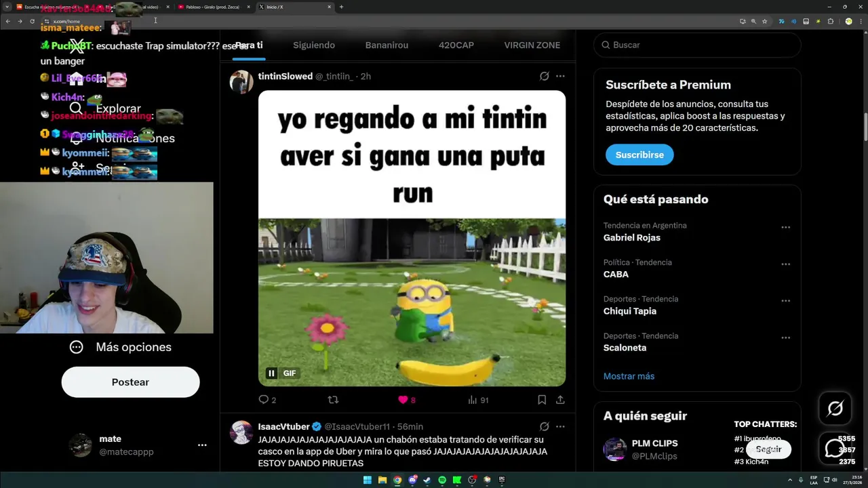Open PLM CLIPS profile avatar

615,449
